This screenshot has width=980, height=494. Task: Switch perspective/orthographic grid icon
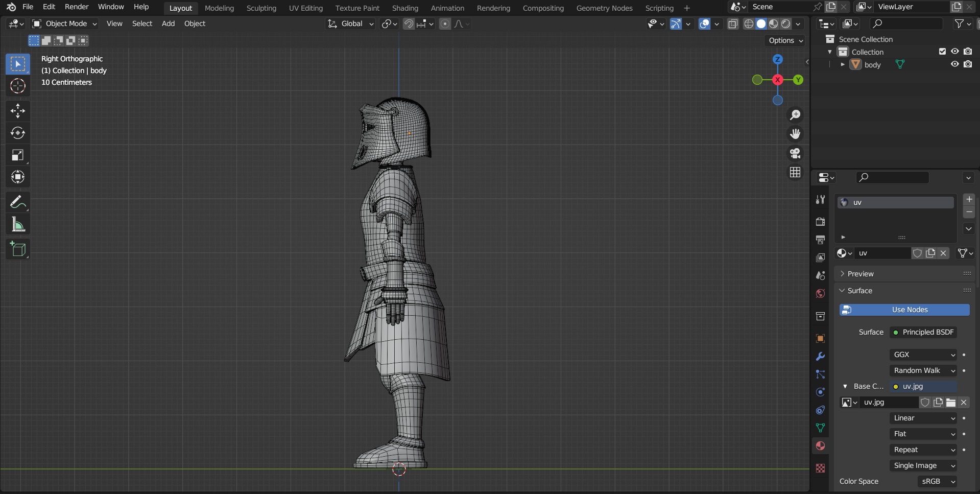click(x=795, y=173)
